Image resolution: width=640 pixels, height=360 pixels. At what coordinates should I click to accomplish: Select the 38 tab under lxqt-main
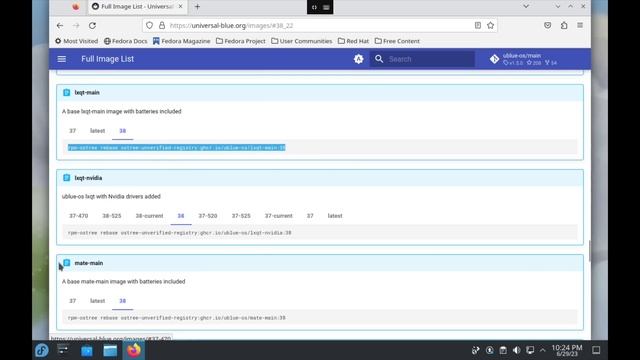(122, 131)
